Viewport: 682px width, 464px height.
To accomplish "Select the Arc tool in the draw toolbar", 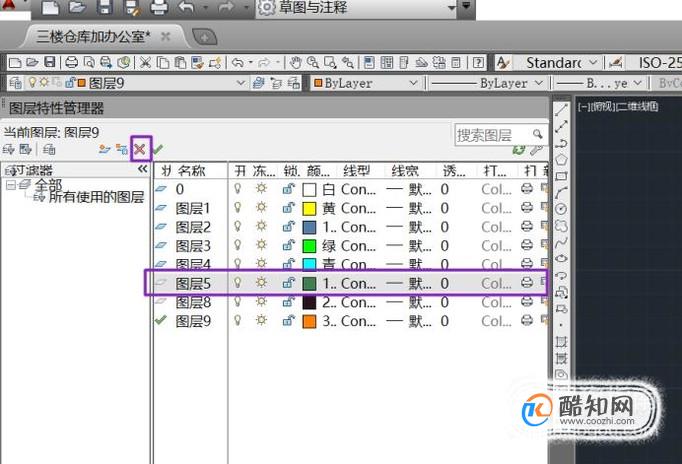I will [561, 193].
